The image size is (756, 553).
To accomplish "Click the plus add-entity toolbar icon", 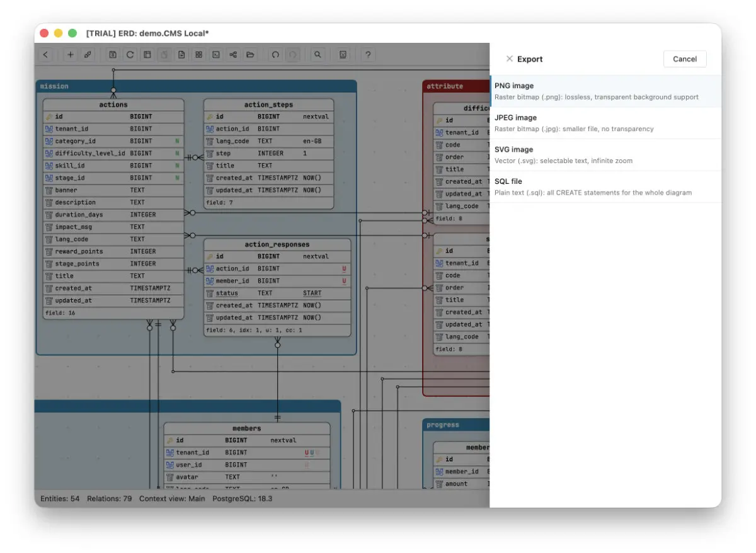I will click(71, 55).
